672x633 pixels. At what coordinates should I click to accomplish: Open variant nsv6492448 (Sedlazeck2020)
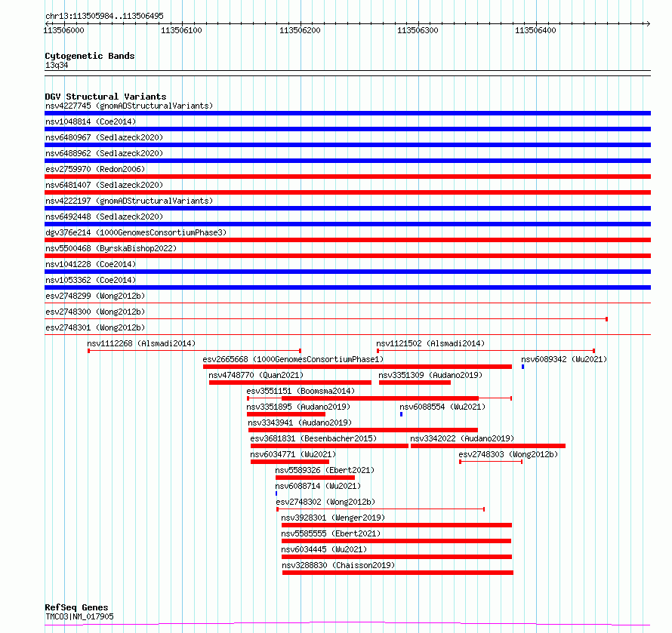[104, 217]
